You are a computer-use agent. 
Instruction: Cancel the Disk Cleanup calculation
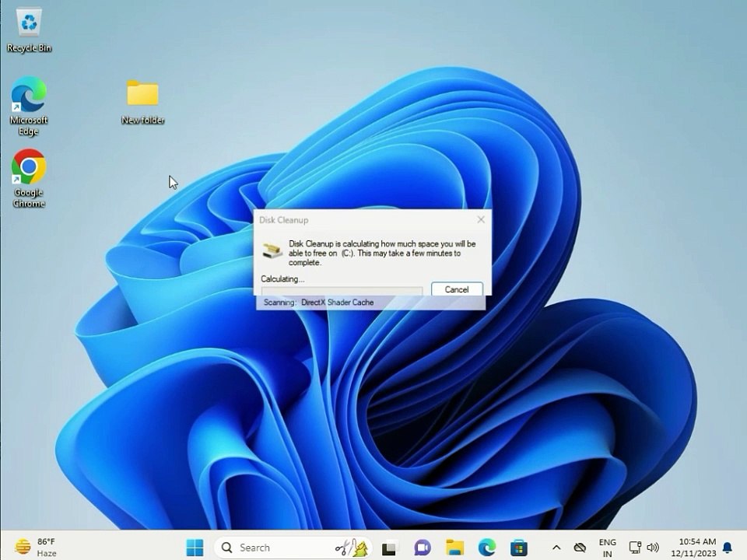pos(457,289)
